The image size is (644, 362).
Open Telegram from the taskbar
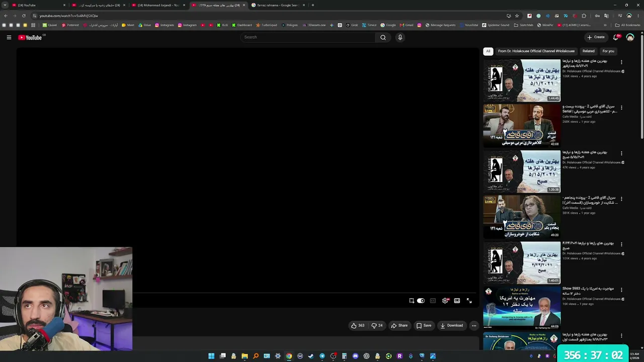point(322,356)
